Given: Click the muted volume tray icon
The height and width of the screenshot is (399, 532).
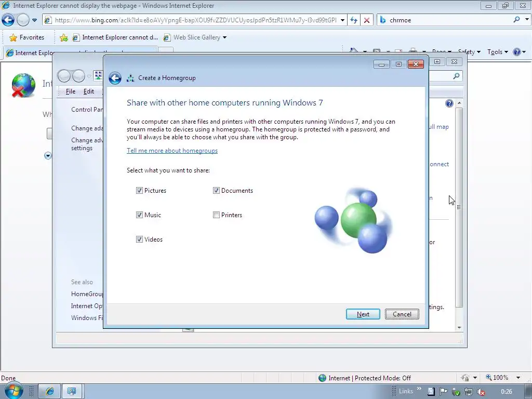Looking at the screenshot, I should [481, 392].
